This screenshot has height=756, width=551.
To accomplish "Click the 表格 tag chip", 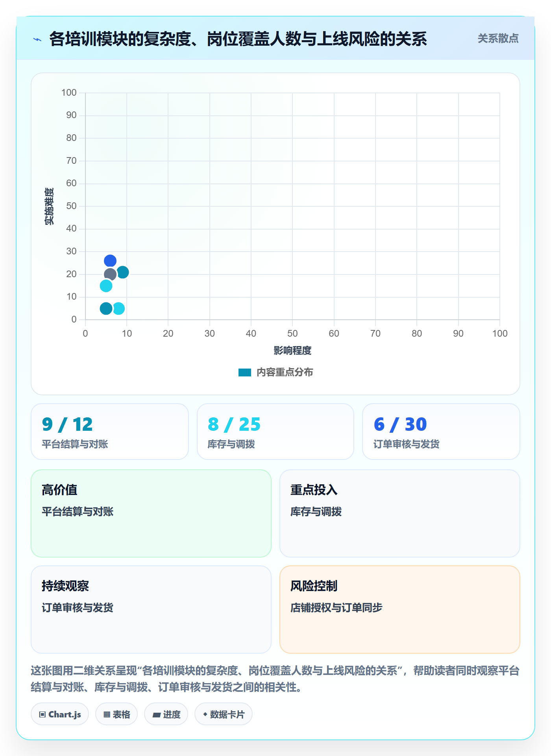I will click(x=116, y=714).
